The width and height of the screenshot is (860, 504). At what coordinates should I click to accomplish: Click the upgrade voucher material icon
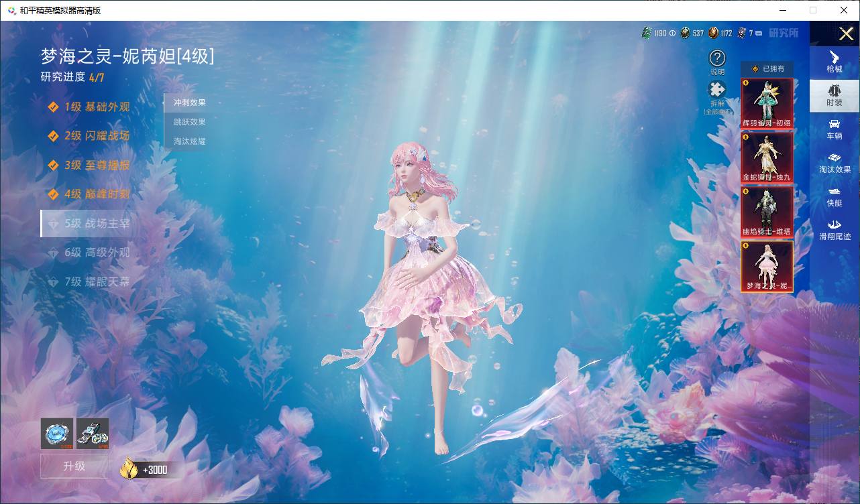coord(93,434)
